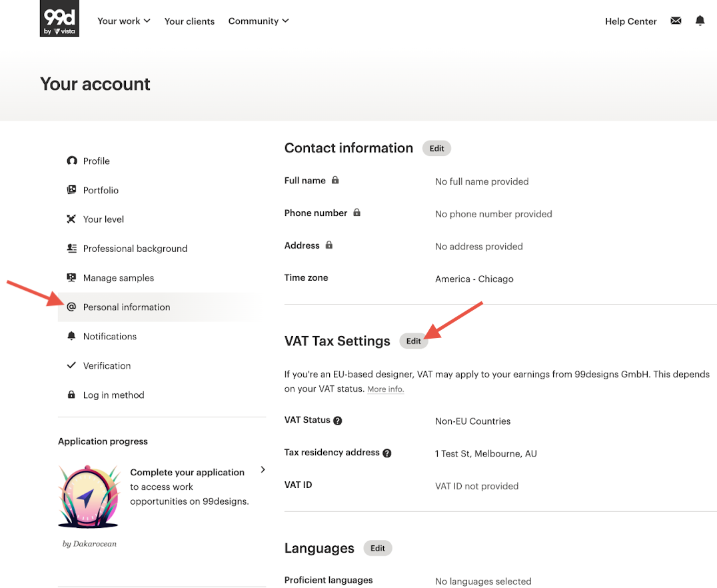Click the VAT ID label
This screenshot has width=717, height=588.
coord(298,485)
